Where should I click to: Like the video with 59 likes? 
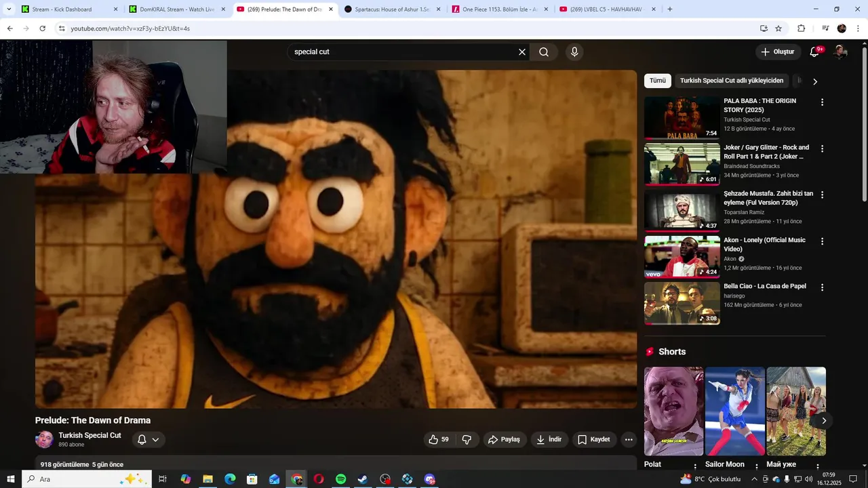[x=439, y=439]
